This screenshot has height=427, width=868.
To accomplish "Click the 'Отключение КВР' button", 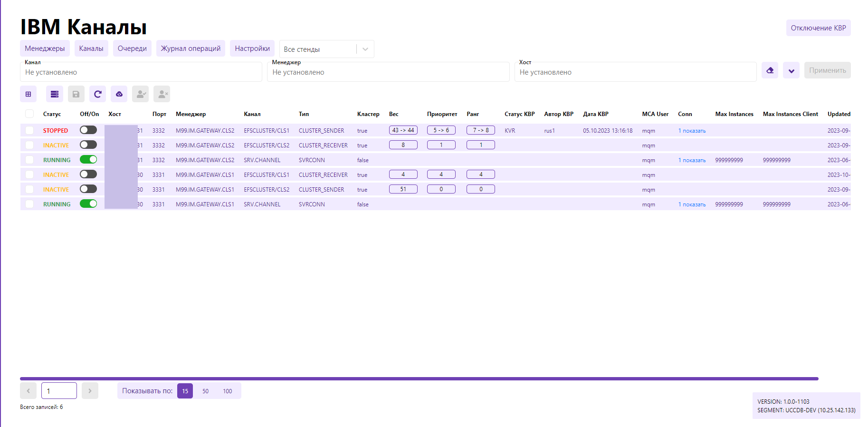I will (x=818, y=28).
